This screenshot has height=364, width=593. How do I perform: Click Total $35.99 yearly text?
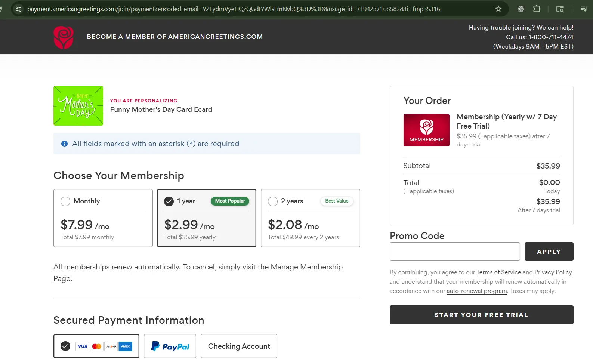(190, 237)
